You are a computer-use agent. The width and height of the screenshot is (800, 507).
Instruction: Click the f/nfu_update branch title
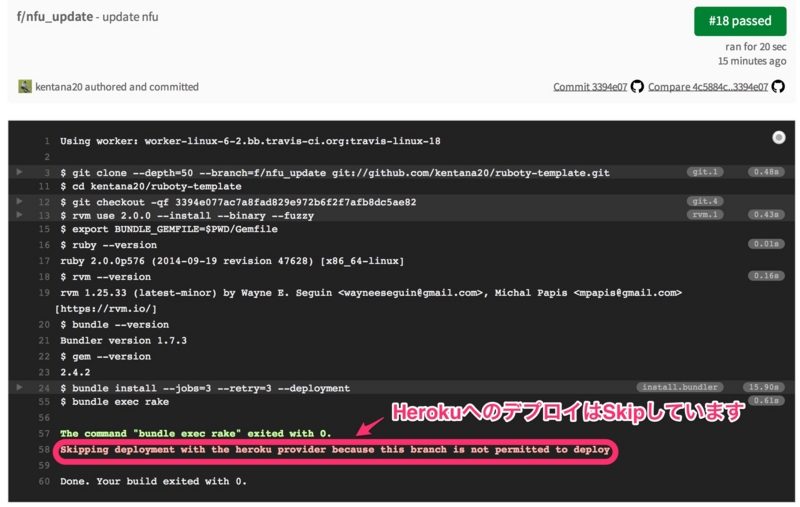point(55,17)
